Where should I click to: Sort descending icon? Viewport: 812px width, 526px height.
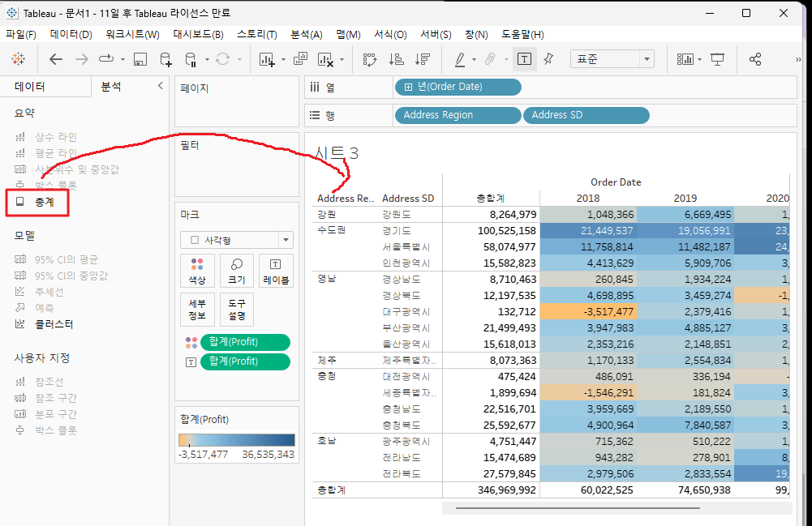point(423,59)
